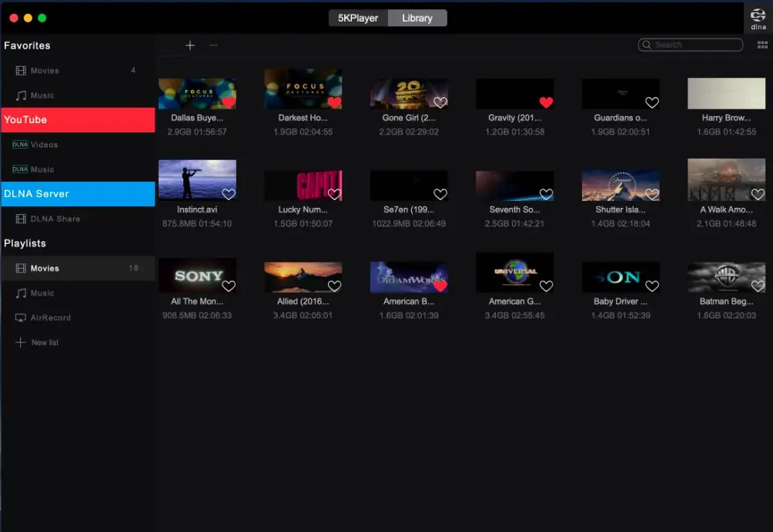773x532 pixels.
Task: Unfavorite Dallas Buyers Club via heart
Action: (x=228, y=102)
